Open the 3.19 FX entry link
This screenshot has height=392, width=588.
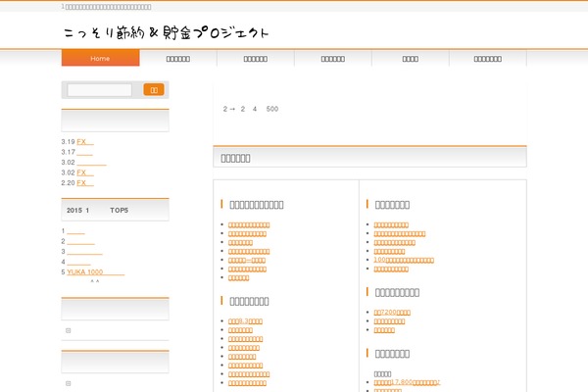[x=85, y=142]
